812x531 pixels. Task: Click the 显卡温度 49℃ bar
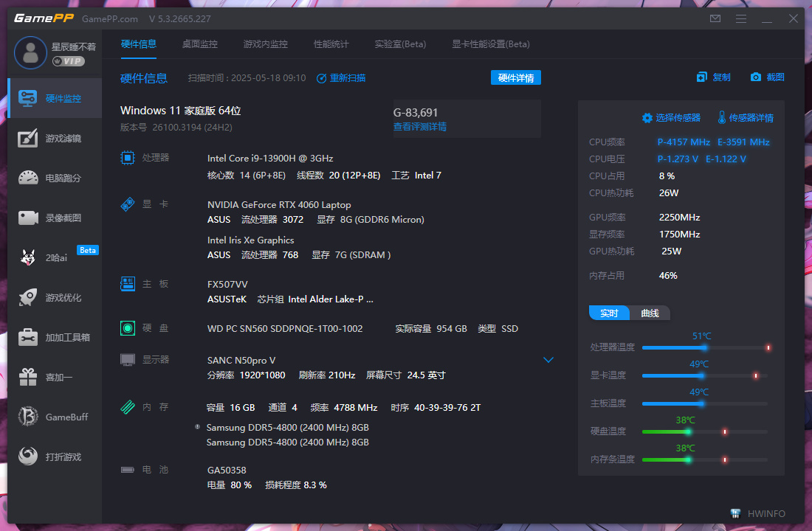point(705,375)
